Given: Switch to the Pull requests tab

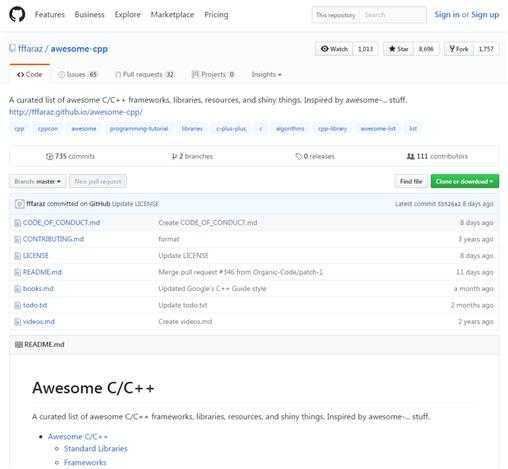Looking at the screenshot, I should click(144, 74).
